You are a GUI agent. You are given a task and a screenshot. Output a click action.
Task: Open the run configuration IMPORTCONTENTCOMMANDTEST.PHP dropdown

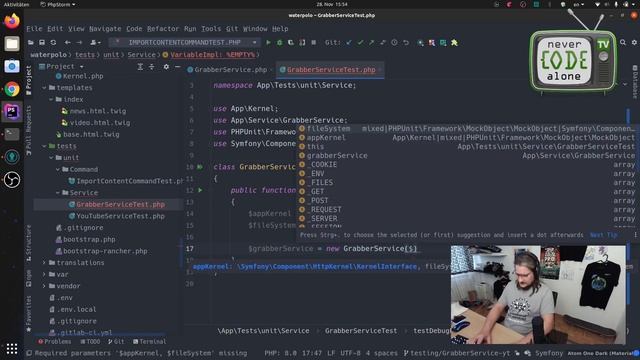pyautogui.click(x=184, y=42)
